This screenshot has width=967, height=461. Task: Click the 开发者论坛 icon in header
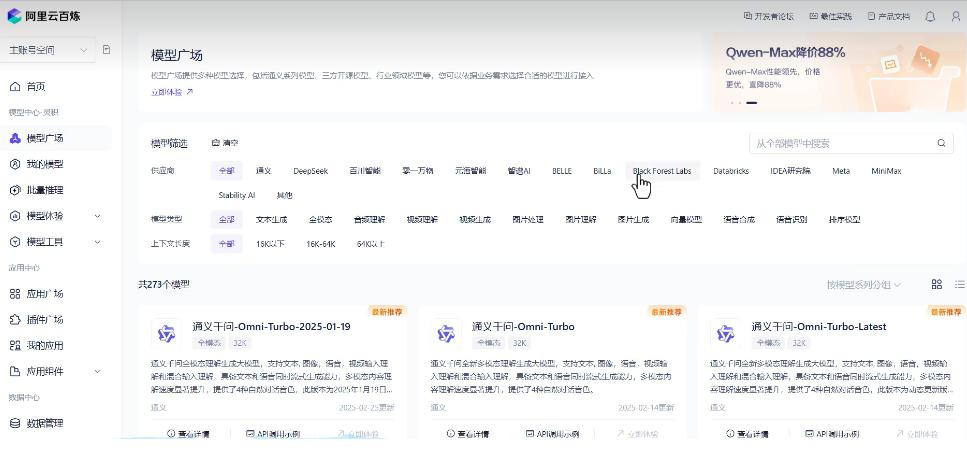(747, 16)
